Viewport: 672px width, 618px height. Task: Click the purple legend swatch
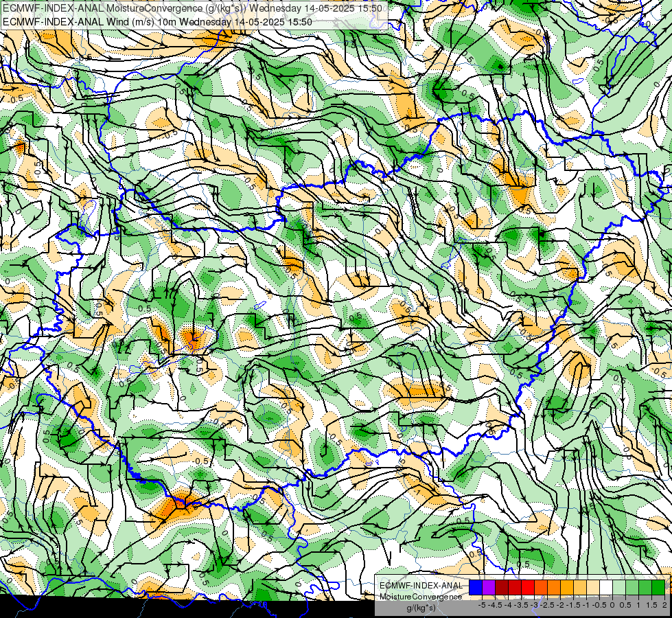(489, 588)
